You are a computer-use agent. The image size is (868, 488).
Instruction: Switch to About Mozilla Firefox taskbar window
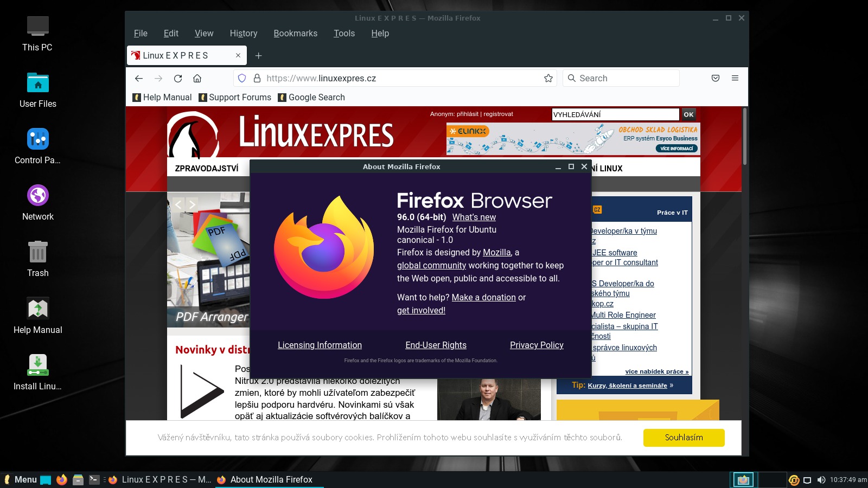coord(270,479)
